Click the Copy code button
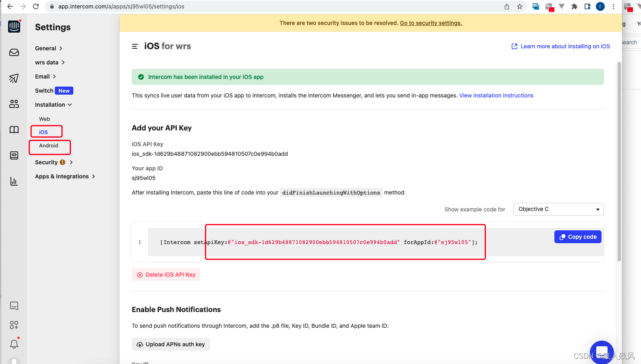The image size is (641, 364). (x=578, y=237)
